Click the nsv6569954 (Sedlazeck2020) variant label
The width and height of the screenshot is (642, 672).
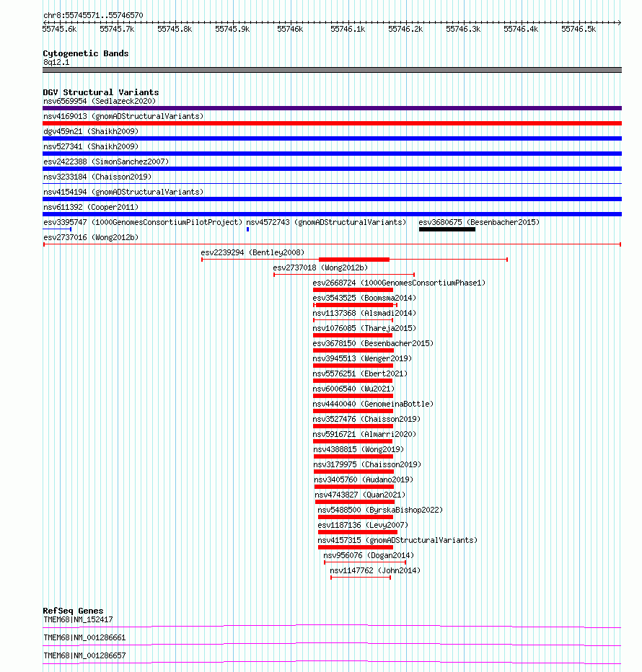[100, 101]
